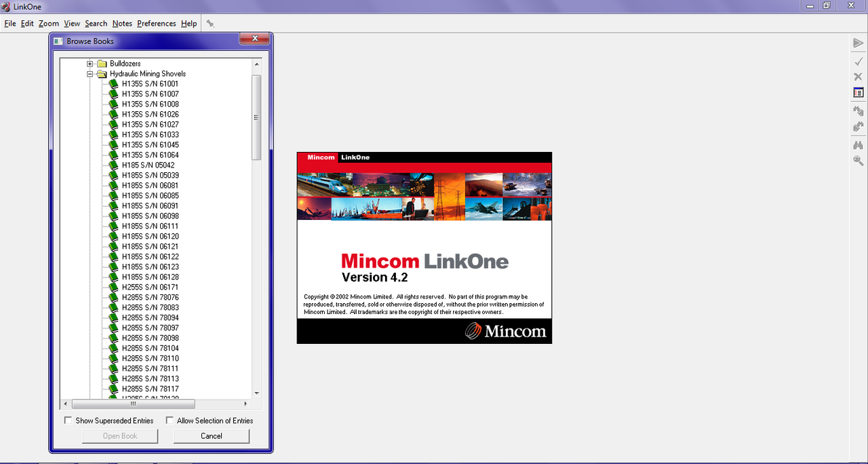Select book H135S S/N 61045

pos(150,145)
